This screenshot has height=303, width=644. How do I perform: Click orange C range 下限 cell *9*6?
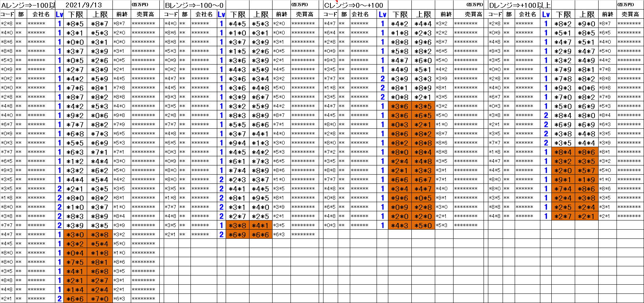(400, 198)
